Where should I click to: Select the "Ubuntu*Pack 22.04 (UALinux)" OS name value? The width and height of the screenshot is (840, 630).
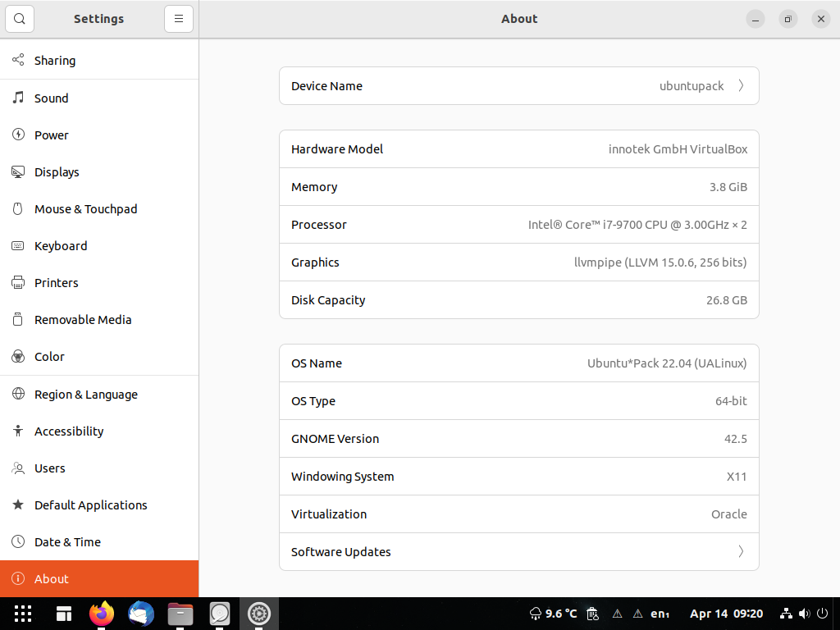pos(667,363)
